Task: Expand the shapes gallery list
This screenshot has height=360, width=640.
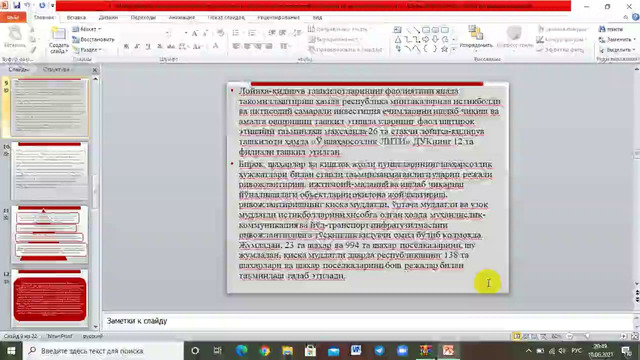Action: pyautogui.click(x=453, y=49)
